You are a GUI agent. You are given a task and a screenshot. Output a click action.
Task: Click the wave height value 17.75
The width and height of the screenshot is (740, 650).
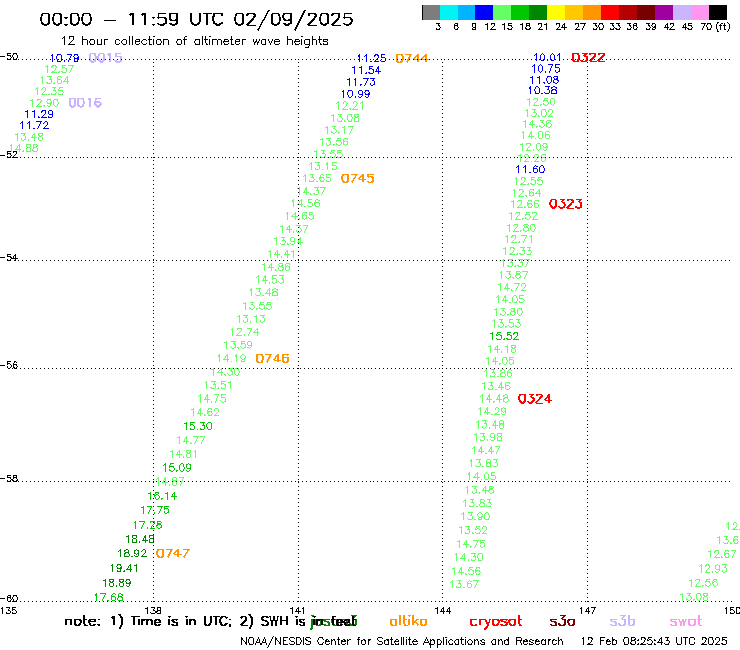tap(155, 510)
